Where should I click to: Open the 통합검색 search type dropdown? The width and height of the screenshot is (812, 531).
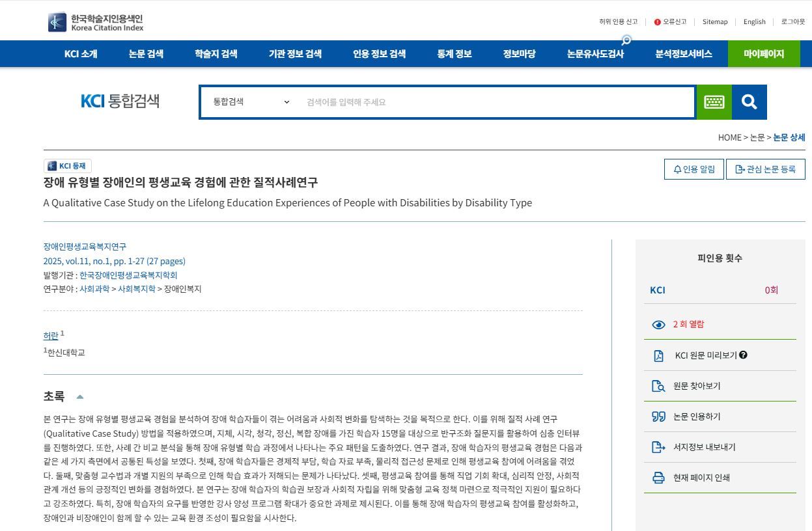tap(251, 102)
